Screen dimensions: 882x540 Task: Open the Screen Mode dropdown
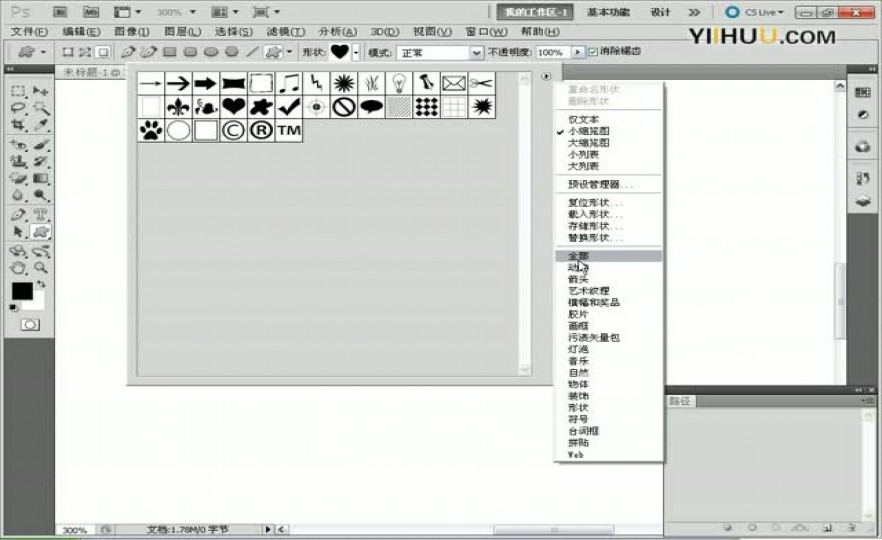(x=266, y=12)
